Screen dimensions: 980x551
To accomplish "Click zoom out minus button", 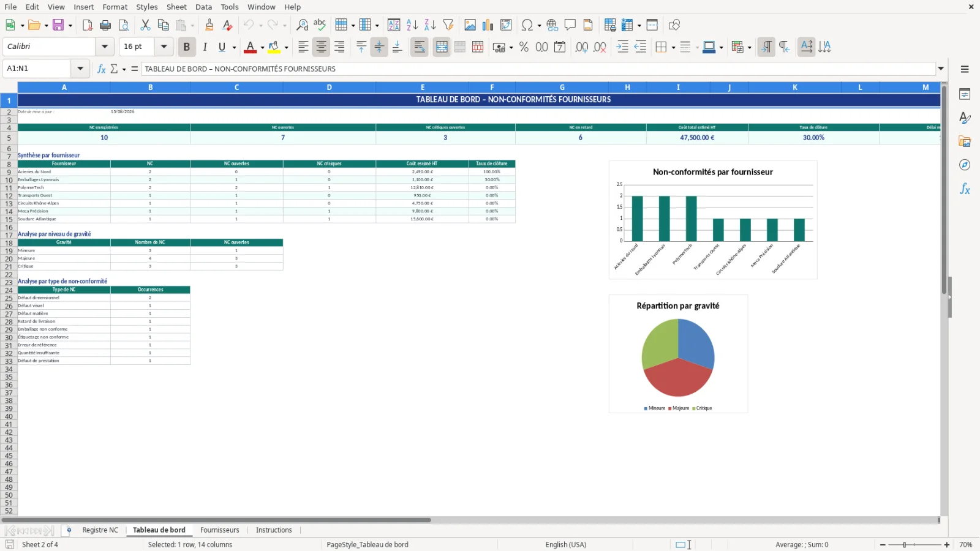I will (x=883, y=544).
